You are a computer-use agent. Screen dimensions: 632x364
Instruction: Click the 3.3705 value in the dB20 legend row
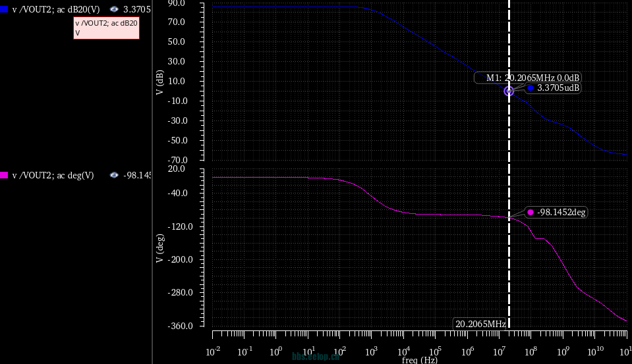click(x=137, y=10)
